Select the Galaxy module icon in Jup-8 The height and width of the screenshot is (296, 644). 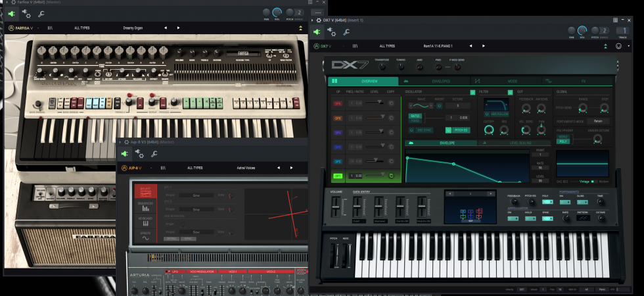coord(145,191)
